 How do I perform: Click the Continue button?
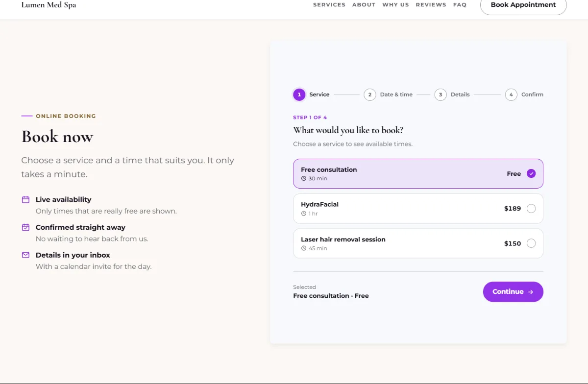click(x=513, y=292)
